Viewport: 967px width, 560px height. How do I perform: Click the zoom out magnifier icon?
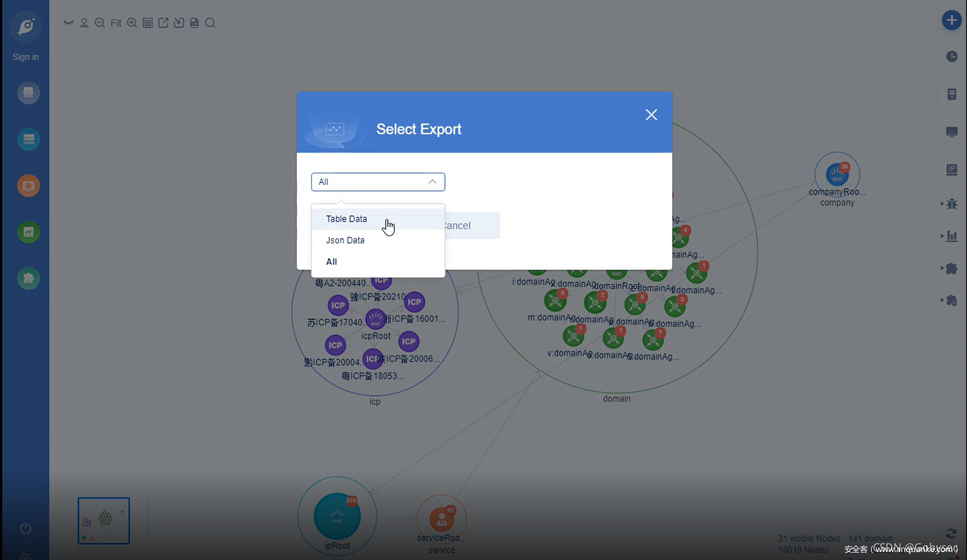click(x=100, y=23)
